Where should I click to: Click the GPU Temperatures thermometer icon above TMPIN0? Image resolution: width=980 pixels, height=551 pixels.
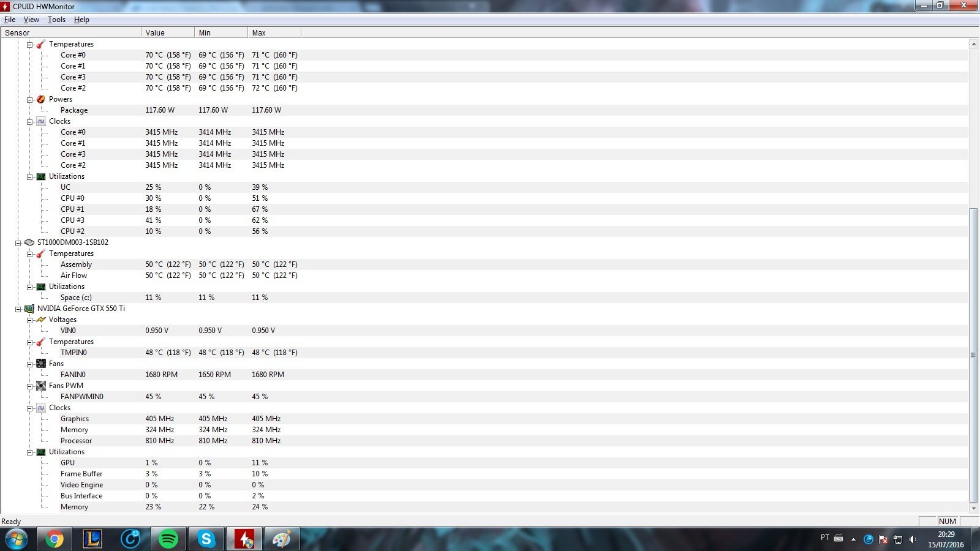(x=41, y=342)
